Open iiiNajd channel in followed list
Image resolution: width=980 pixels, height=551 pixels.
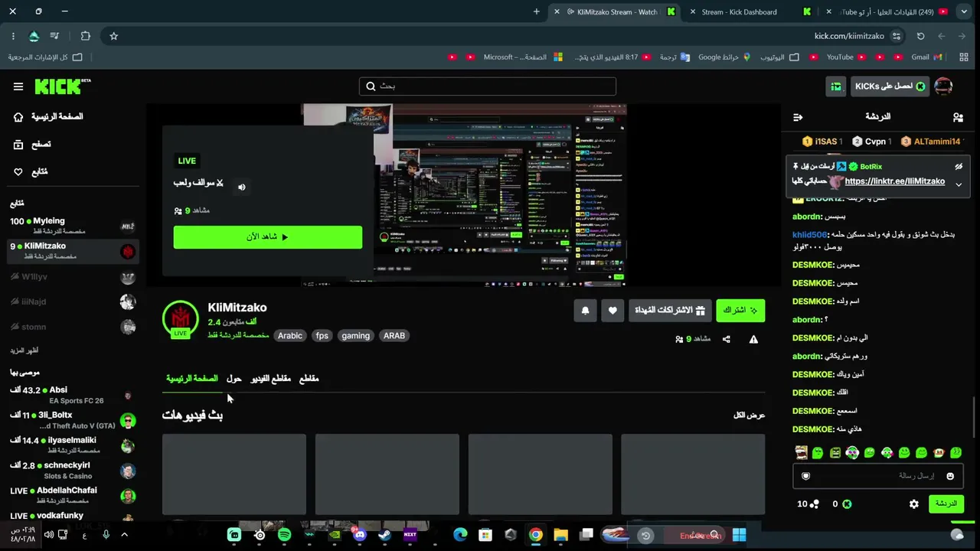tap(73, 302)
